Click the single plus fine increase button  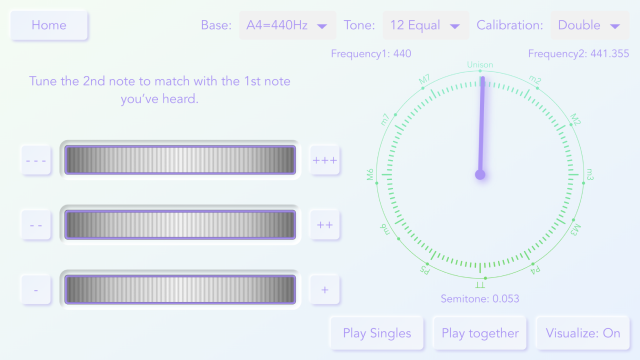coord(325,290)
